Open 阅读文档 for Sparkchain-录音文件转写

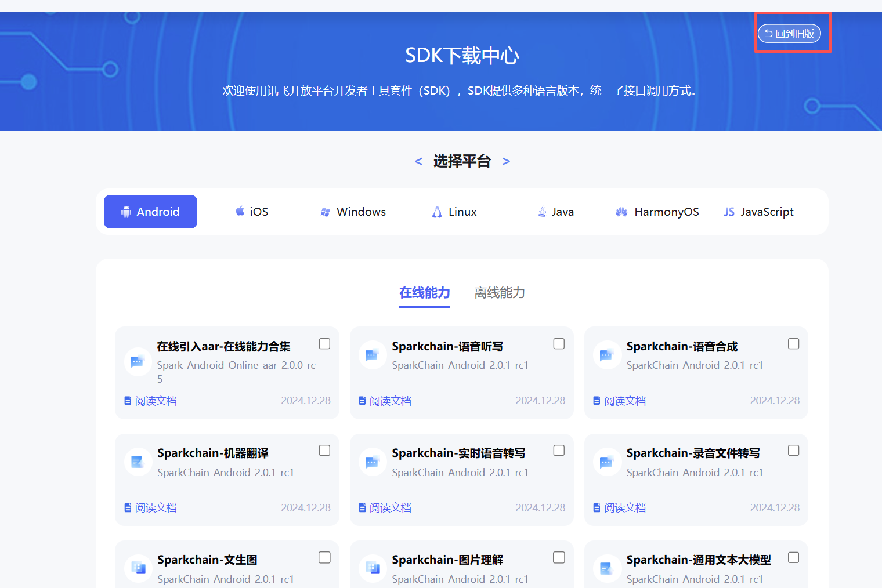619,508
